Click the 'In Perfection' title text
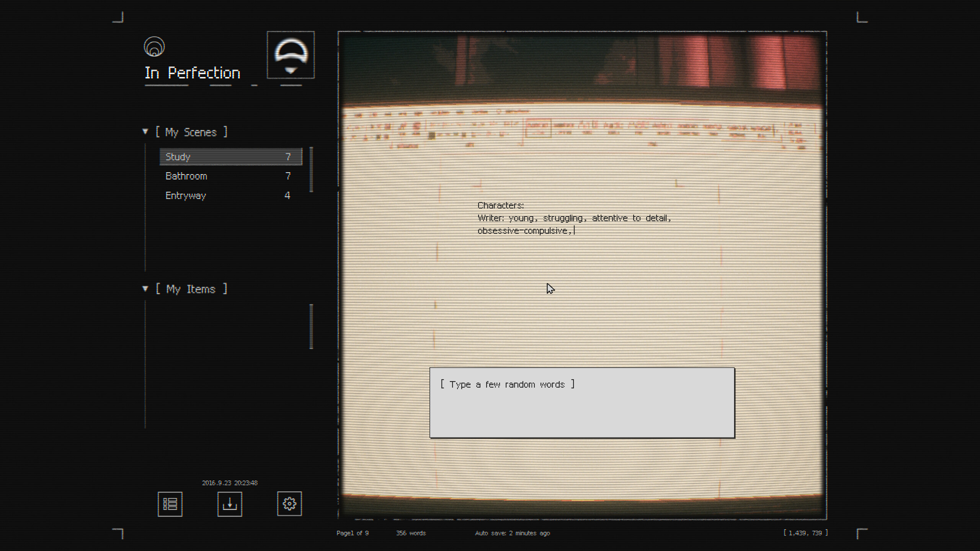Viewport: 980px width, 551px height. pyautogui.click(x=193, y=73)
